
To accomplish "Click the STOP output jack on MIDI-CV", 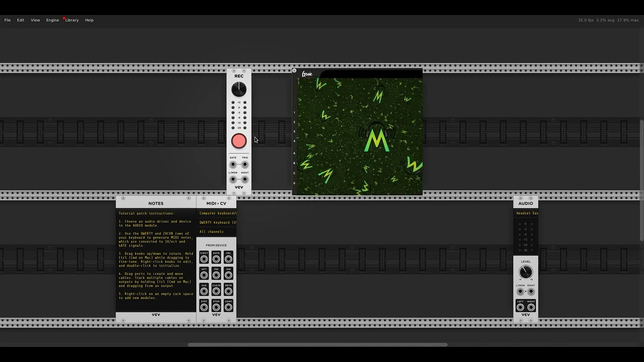I will [216, 307].
